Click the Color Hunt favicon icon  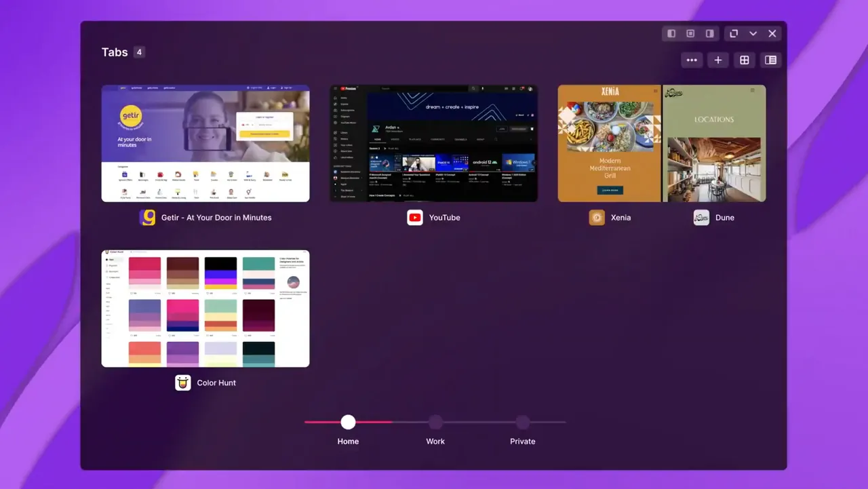point(183,383)
